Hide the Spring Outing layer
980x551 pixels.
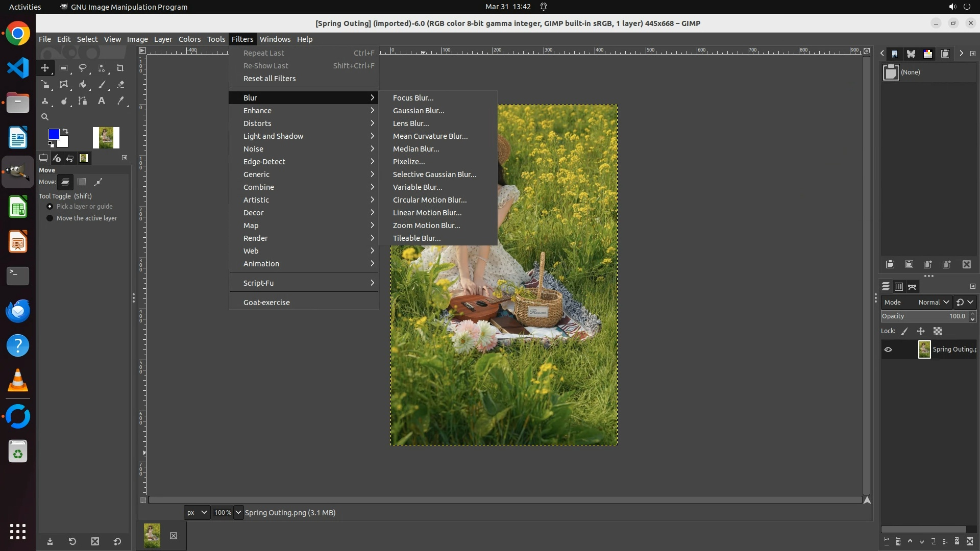(888, 349)
